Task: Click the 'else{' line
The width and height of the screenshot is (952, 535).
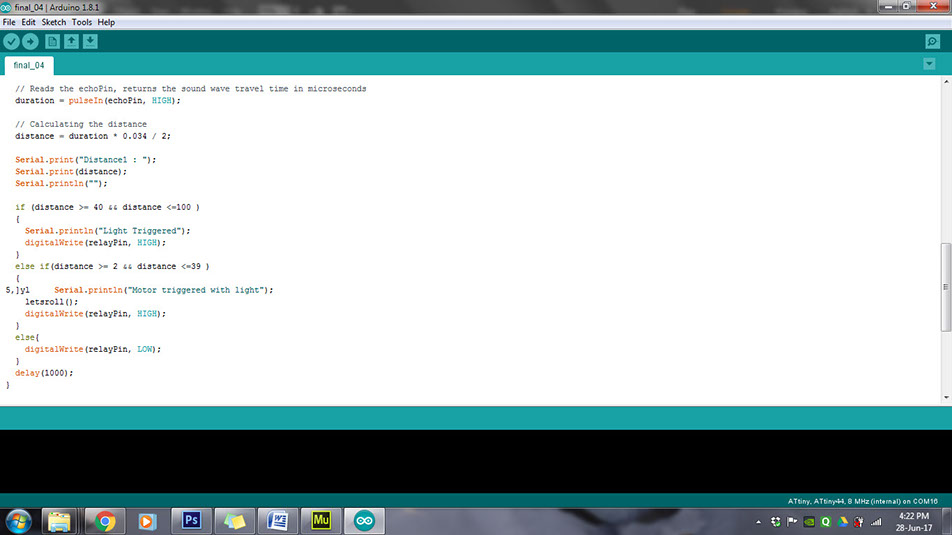Action: 27,338
